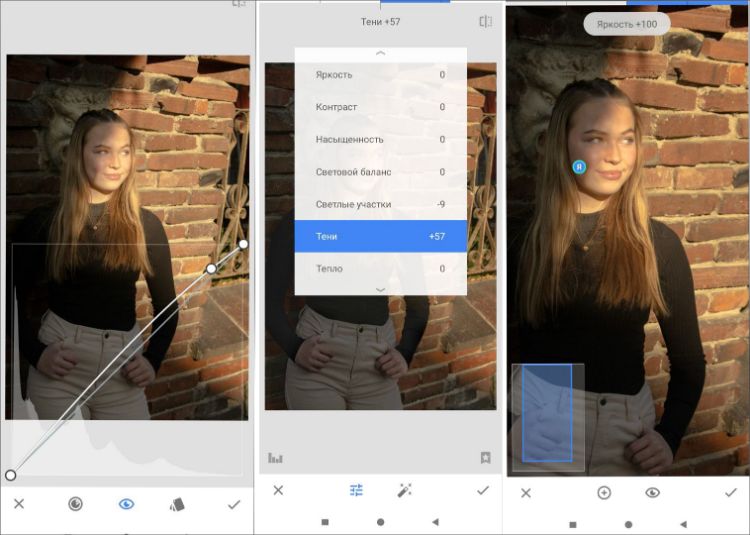Screen dimensions: 750x535
Task: Tap the sliders tune icon
Action: click(356, 490)
